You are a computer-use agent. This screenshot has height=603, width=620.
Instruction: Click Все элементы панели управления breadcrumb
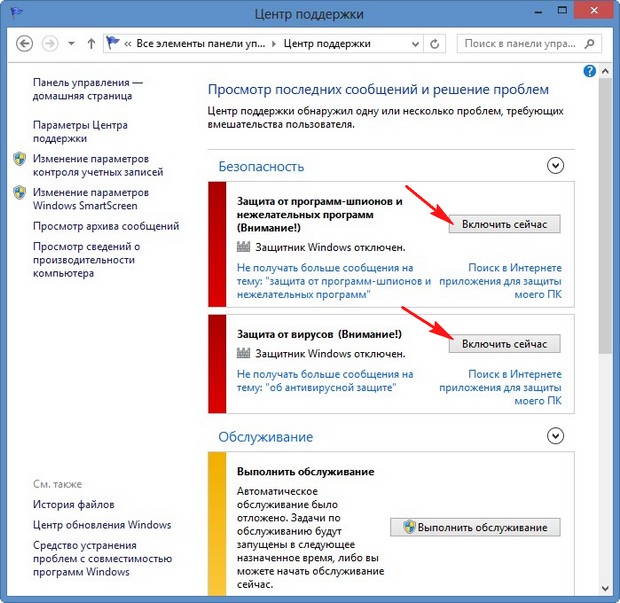click(200, 43)
